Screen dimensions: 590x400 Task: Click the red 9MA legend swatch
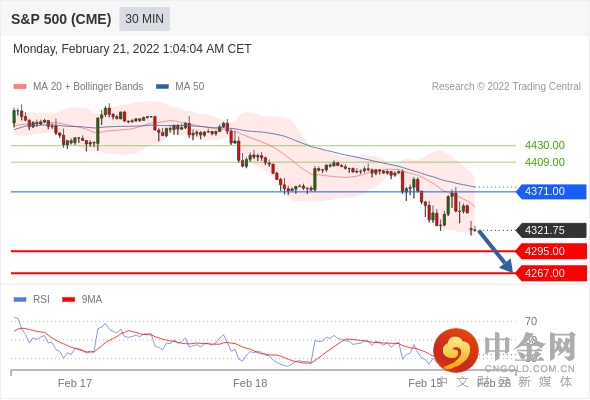(68, 300)
